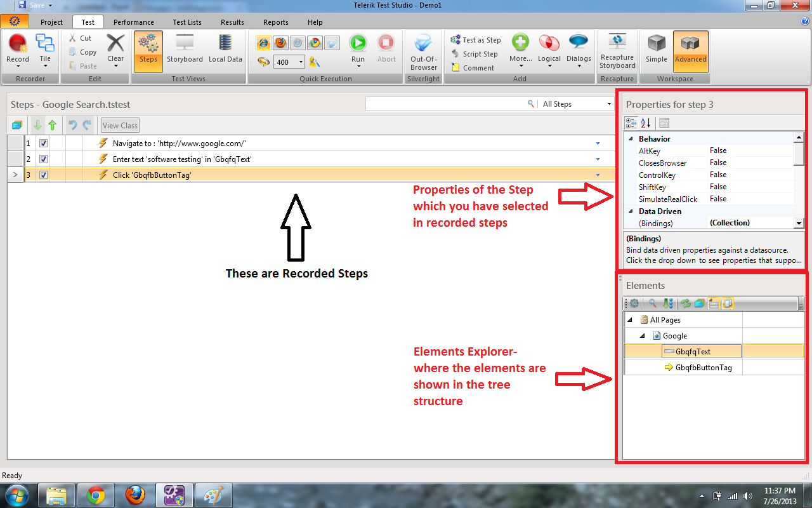This screenshot has width=812, height=508.
Task: Open the Project ribbon tab
Action: pos(52,22)
